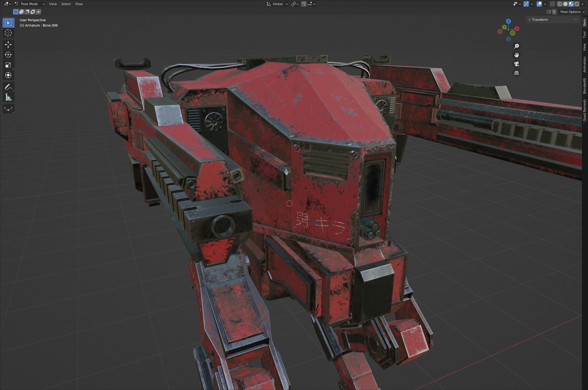Click the negative Z axis gizmo ball
588x390 pixels.
509,39
